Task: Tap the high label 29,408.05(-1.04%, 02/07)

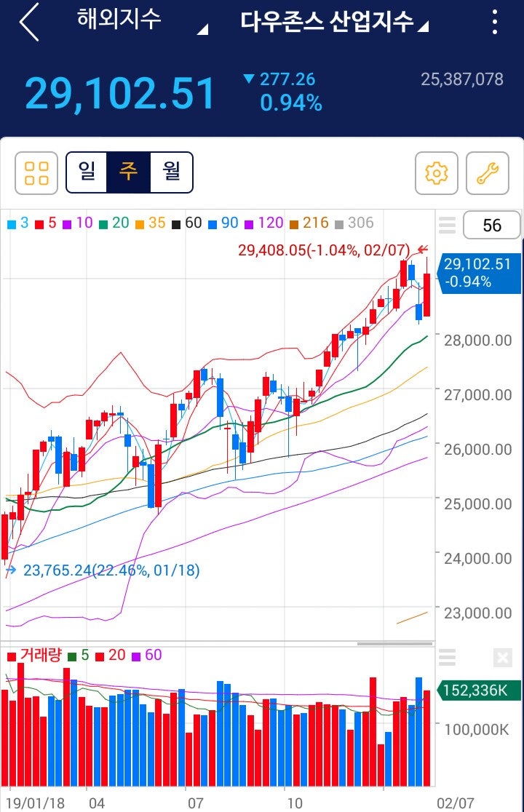Action: [x=324, y=250]
